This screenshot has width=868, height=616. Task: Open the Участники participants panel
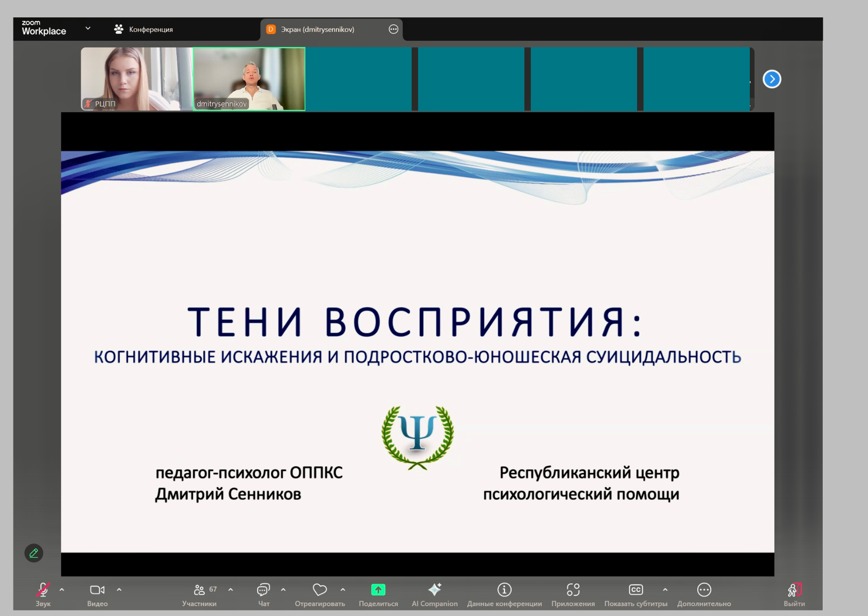199,594
